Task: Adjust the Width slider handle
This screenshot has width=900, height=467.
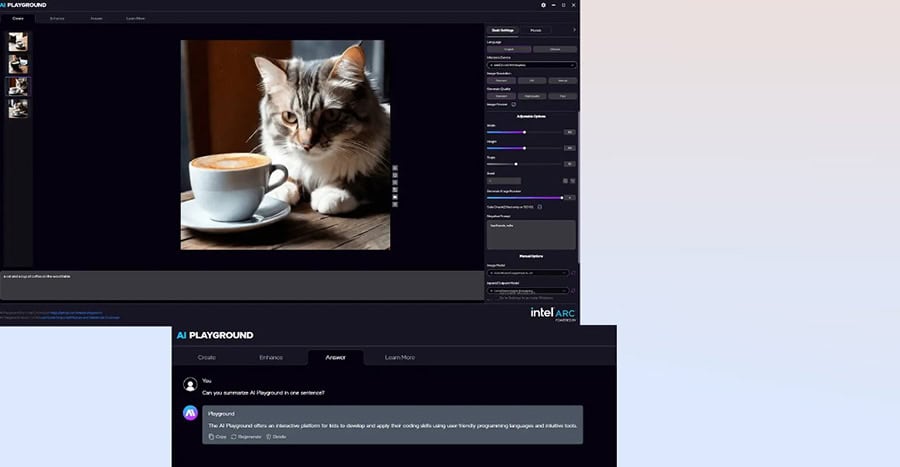Action: pyautogui.click(x=525, y=133)
